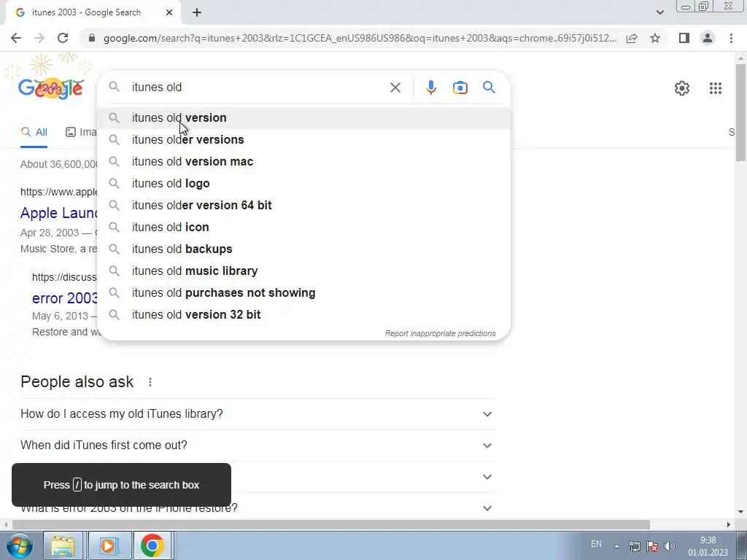Viewport: 747px width, 560px height.
Task: Choose suggestion 'itunes old version mac'
Action: (304, 161)
